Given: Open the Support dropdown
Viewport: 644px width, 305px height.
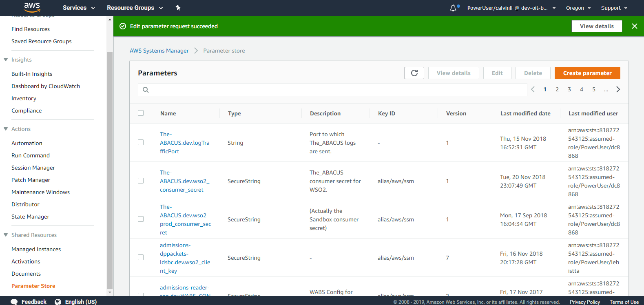Looking at the screenshot, I should pos(614,8).
